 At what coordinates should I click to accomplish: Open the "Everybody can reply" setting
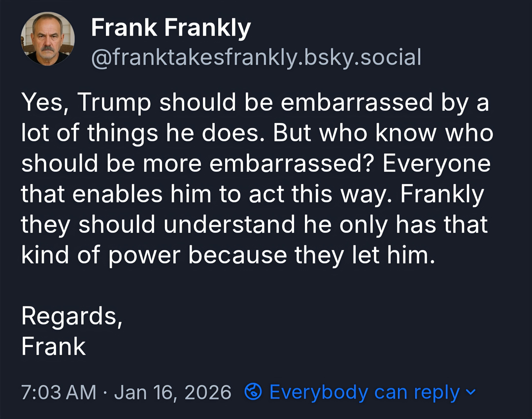364,392
